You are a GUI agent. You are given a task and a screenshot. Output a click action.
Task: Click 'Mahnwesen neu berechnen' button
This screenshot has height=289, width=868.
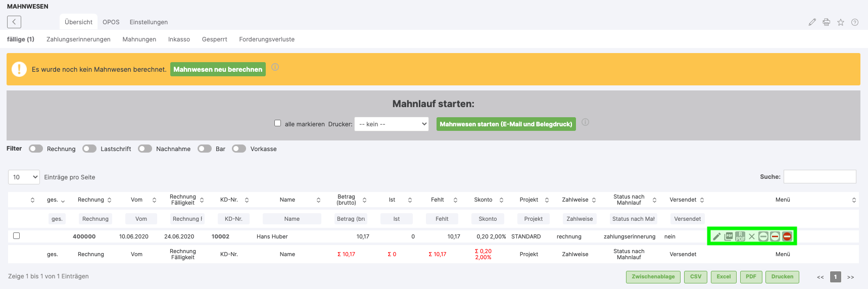pyautogui.click(x=218, y=69)
